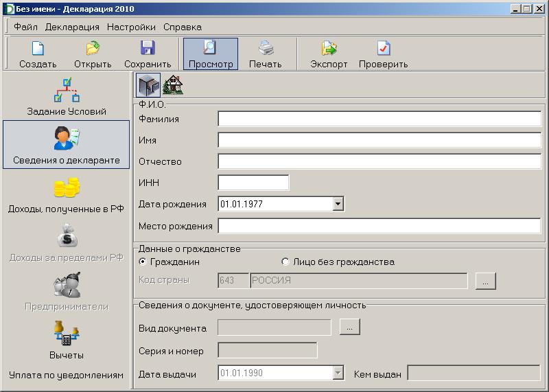Click into the Фамилия input field
The height and width of the screenshot is (392, 549).
tap(379, 119)
